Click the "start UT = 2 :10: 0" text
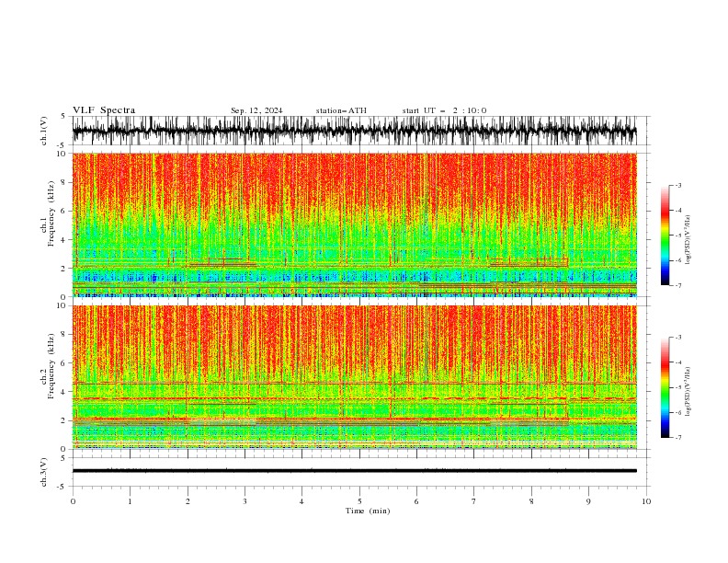The width and height of the screenshot is (728, 563). (444, 110)
